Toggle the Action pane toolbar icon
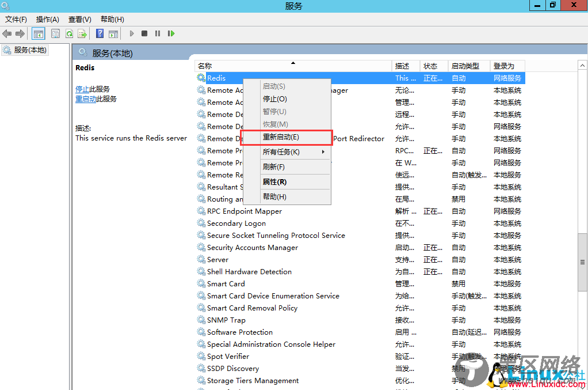Image resolution: width=588 pixels, height=390 pixels. pyautogui.click(x=113, y=34)
